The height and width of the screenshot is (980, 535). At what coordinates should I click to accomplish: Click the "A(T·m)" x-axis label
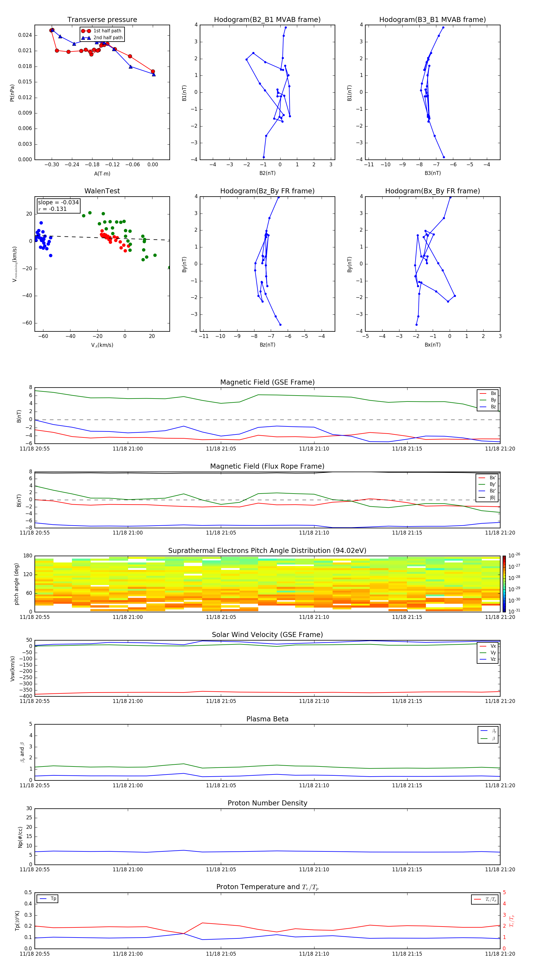pos(102,173)
